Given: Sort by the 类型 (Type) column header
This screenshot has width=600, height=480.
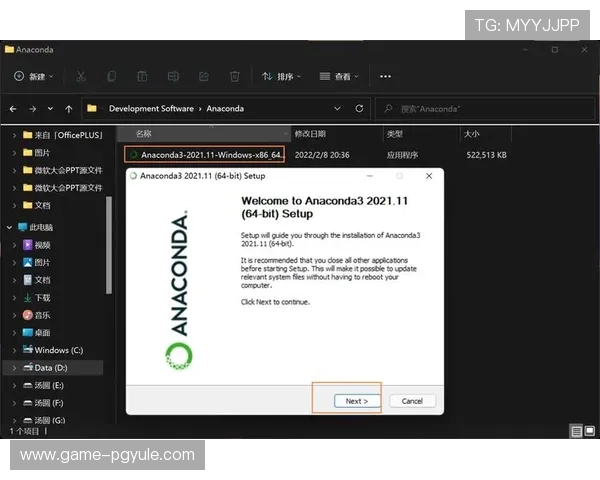Looking at the screenshot, I should [x=421, y=134].
